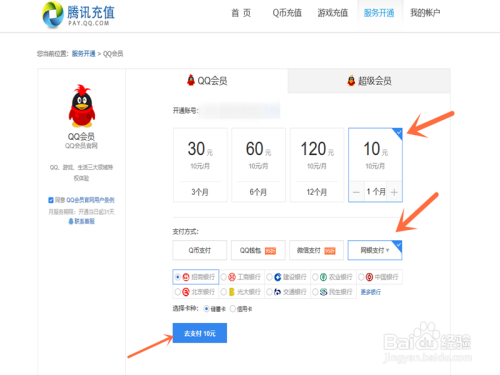Click the 服务开通 breadcrumb link

[x=83, y=54]
